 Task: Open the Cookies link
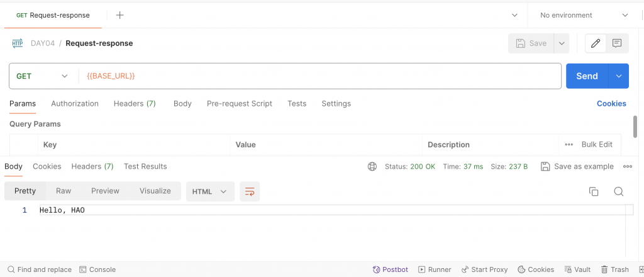pos(611,103)
